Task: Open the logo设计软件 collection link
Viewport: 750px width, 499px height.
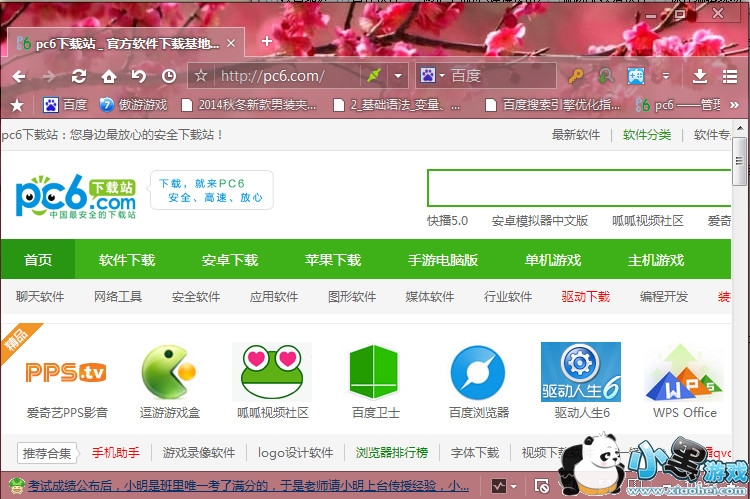Action: (x=295, y=453)
